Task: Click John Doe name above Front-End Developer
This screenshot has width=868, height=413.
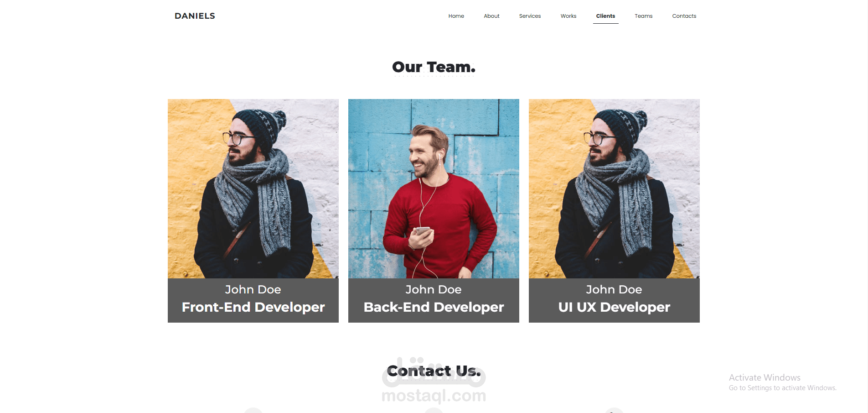Action: tap(253, 289)
